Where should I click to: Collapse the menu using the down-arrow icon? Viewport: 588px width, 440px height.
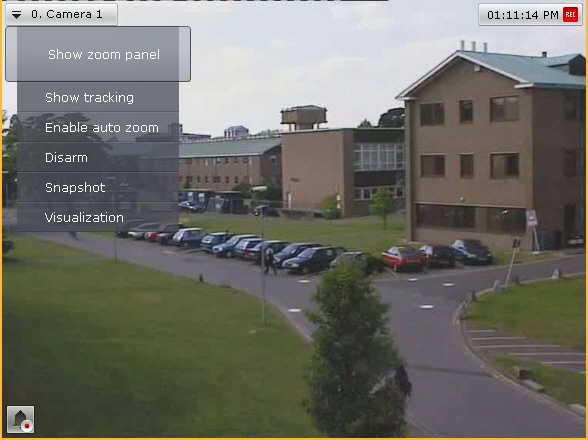16,15
